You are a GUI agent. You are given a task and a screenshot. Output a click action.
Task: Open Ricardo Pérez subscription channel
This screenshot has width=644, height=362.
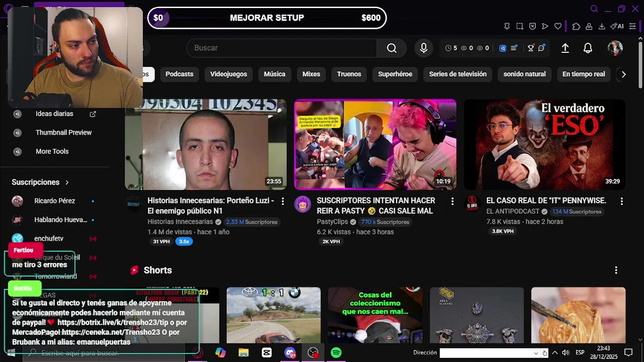pos(54,201)
